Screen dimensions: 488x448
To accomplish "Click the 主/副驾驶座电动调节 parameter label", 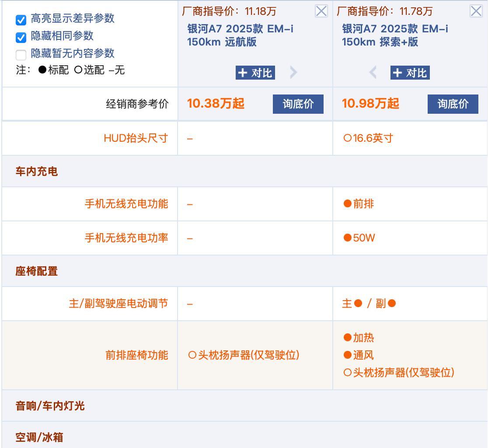I will [x=118, y=304].
